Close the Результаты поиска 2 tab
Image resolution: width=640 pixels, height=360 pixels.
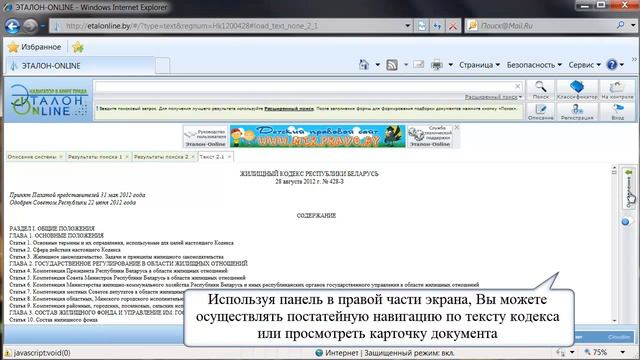(x=193, y=157)
